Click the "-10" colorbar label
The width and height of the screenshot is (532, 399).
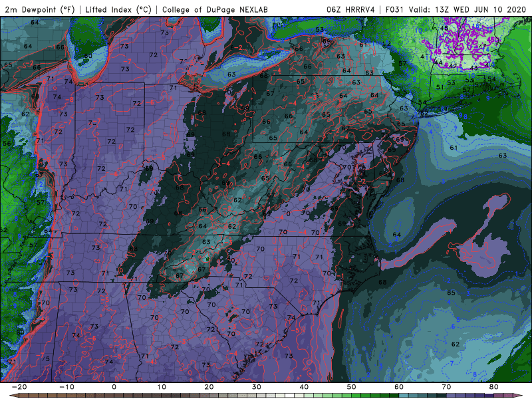66,387
